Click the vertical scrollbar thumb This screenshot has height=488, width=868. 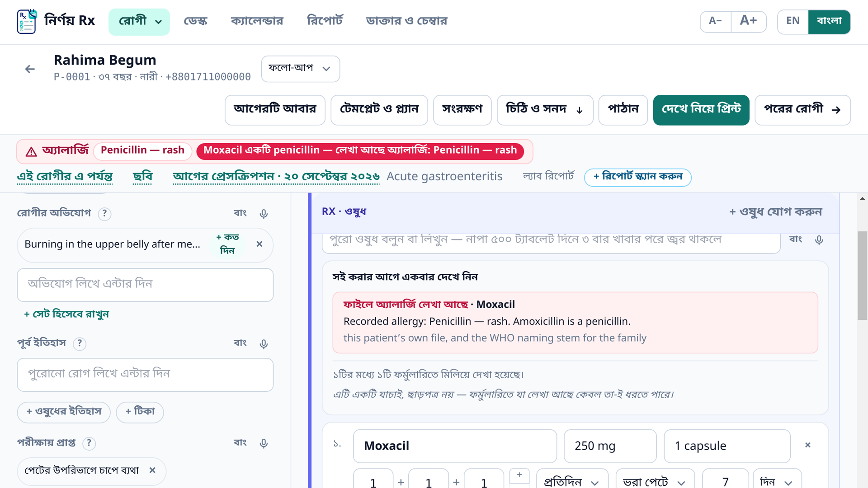point(862,276)
